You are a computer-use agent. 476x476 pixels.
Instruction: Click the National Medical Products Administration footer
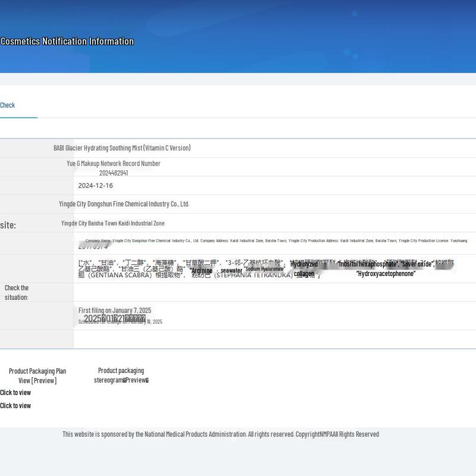pyautogui.click(x=220, y=434)
